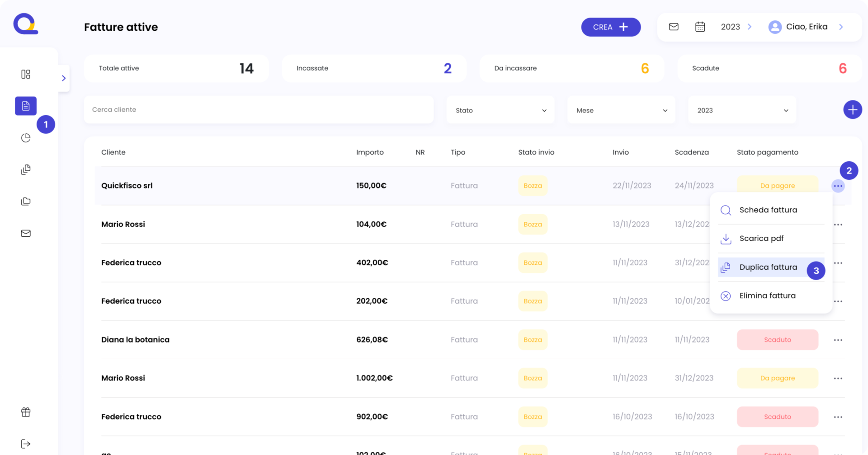Focus the Cerca cliente search field
Image resolution: width=868 pixels, height=455 pixels.
click(259, 109)
